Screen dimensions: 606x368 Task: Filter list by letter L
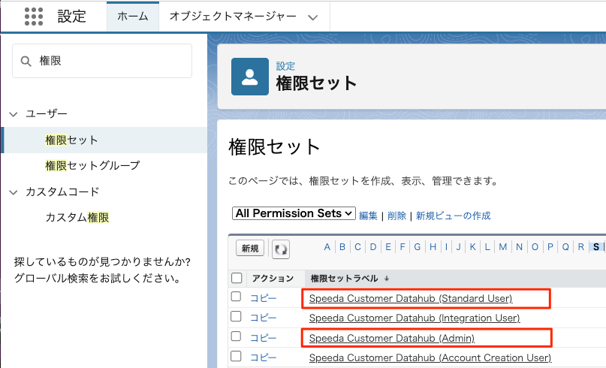[487, 247]
